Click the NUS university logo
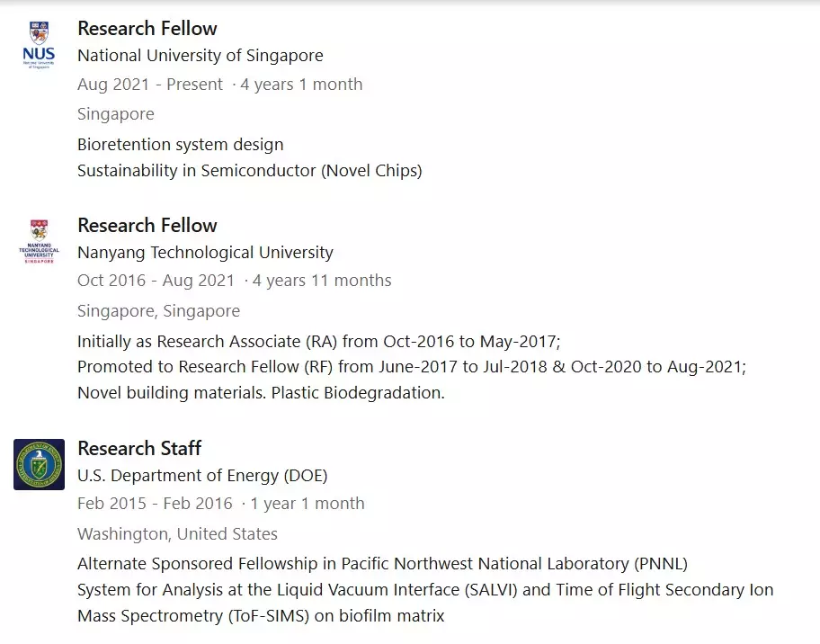This screenshot has height=644, width=820. click(x=39, y=47)
